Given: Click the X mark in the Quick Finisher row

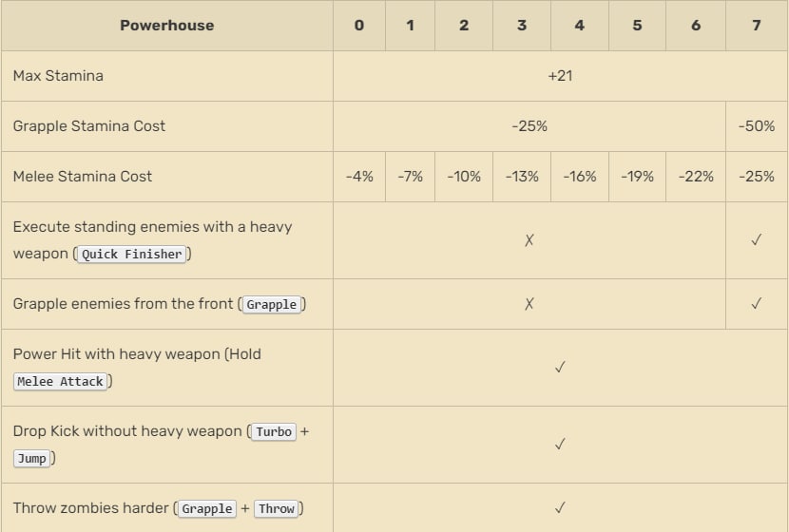Looking at the screenshot, I should click(529, 240).
